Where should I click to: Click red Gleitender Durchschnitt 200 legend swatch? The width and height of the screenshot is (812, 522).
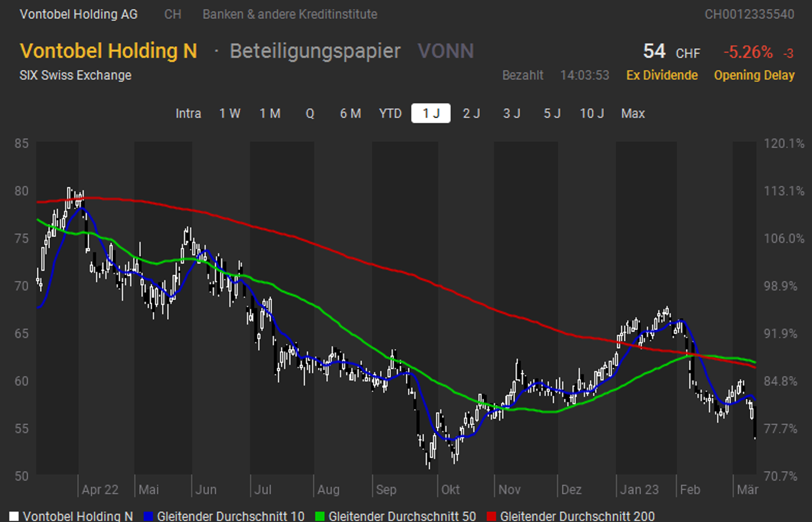pyautogui.click(x=491, y=516)
